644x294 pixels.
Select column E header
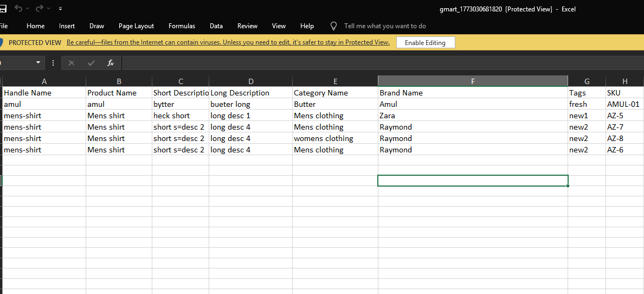point(336,81)
